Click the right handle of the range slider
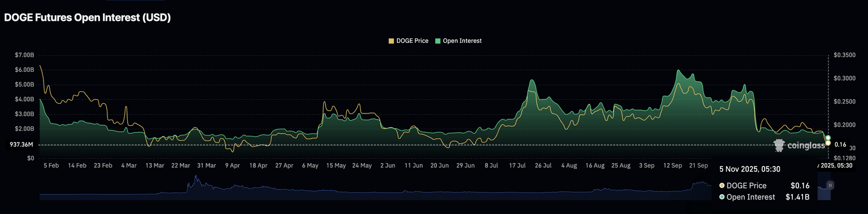This screenshot has width=868, height=214. point(830,185)
